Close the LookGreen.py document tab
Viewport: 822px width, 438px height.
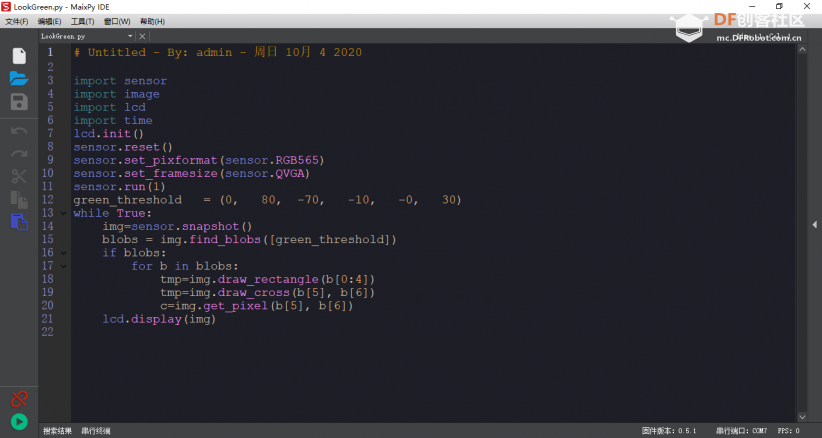pos(142,36)
